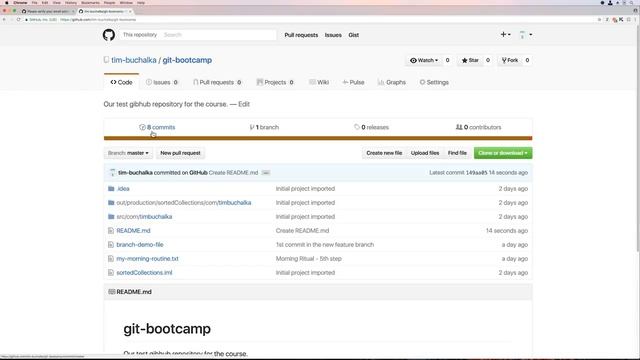
Task: Open the Wiki tab
Action: (x=319, y=82)
